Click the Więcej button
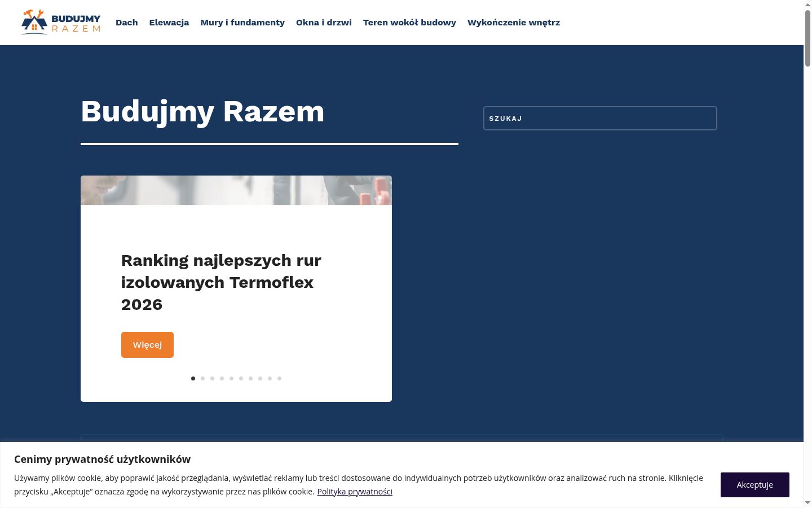812x508 pixels. point(147,345)
